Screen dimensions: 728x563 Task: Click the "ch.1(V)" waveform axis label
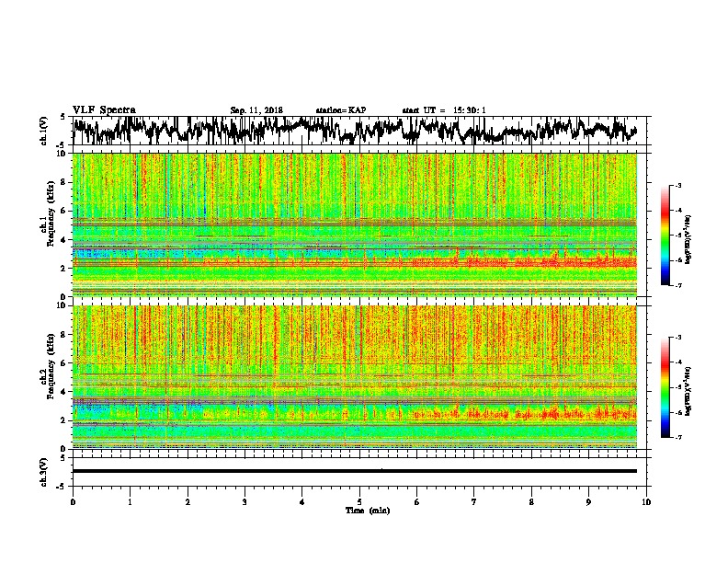[43, 131]
